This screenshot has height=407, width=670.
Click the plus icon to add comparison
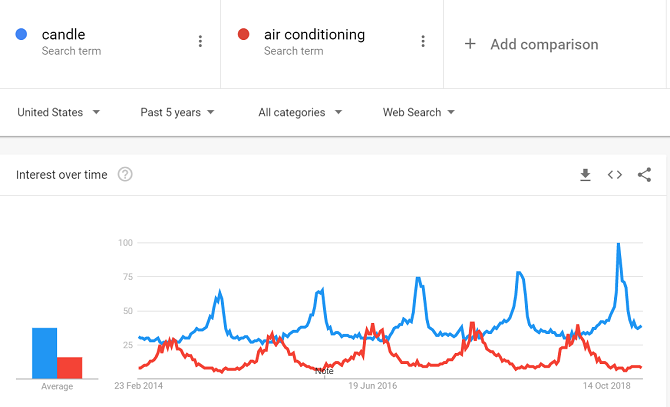[470, 44]
